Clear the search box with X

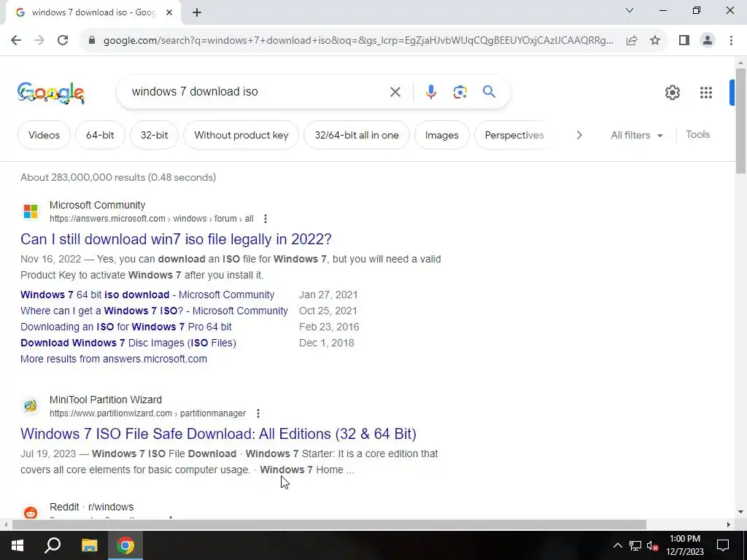(395, 92)
